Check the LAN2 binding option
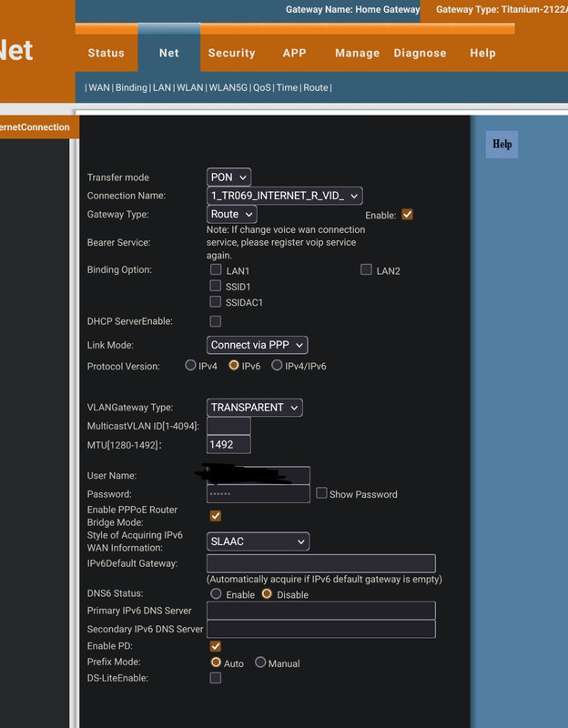 click(x=366, y=269)
